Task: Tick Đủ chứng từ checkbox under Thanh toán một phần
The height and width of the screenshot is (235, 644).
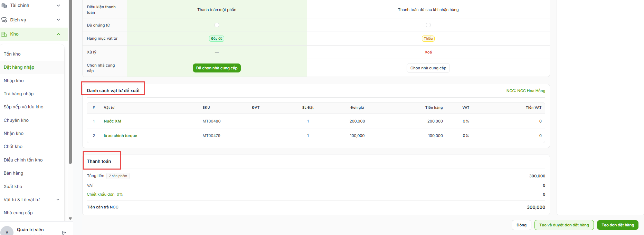Action: click(x=217, y=25)
